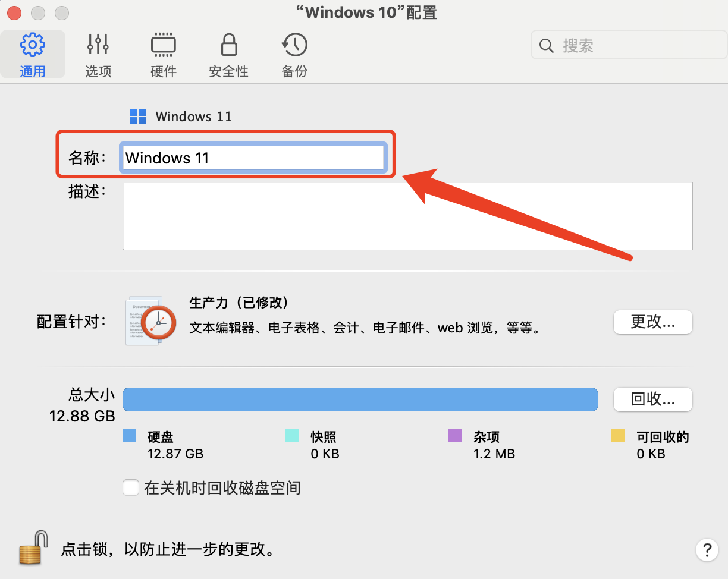
Task: Open help with the question mark button
Action: pos(706,549)
